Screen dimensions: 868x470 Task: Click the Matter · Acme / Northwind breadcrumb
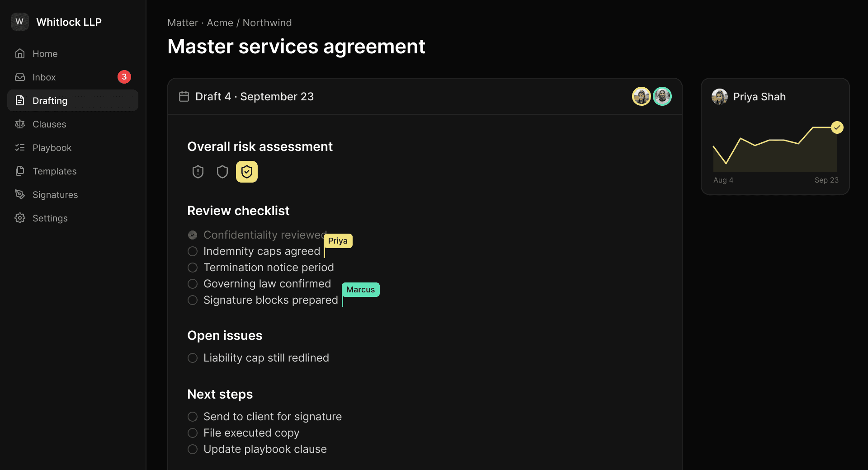tap(230, 23)
